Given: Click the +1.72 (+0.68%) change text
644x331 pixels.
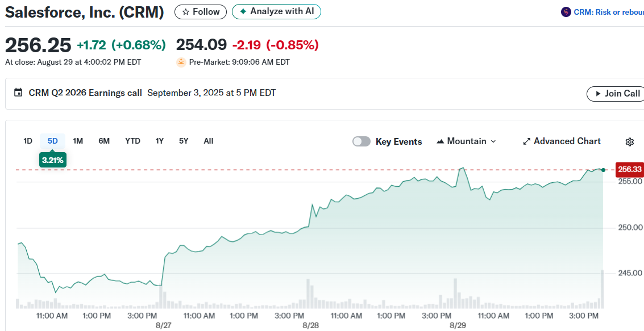Looking at the screenshot, I should click(121, 45).
